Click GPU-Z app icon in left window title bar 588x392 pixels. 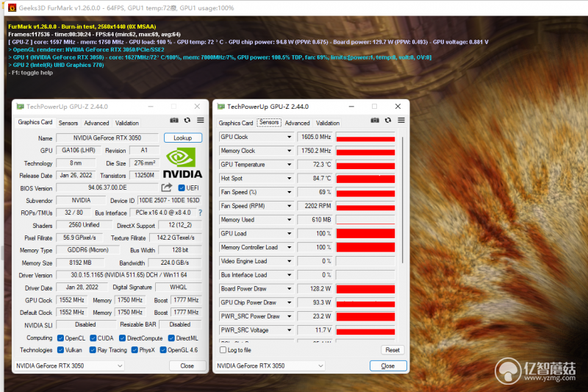click(x=21, y=107)
